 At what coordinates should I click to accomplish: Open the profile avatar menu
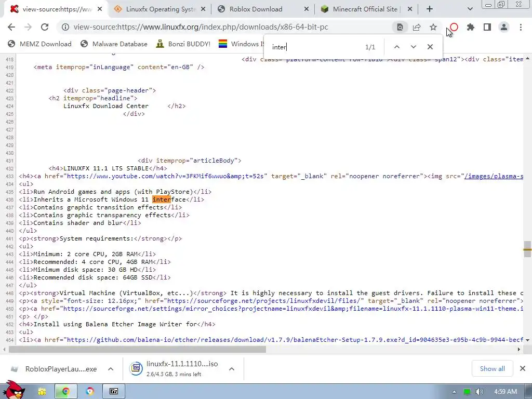tap(504, 27)
